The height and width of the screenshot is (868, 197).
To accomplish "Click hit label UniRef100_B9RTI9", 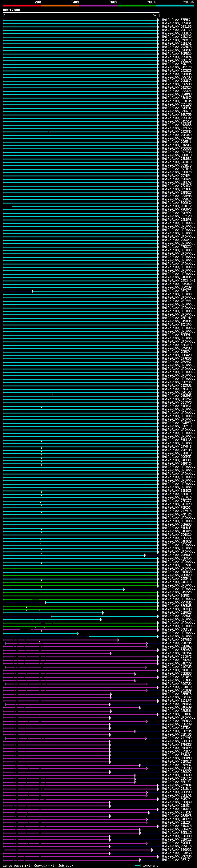I will (177, 64).
